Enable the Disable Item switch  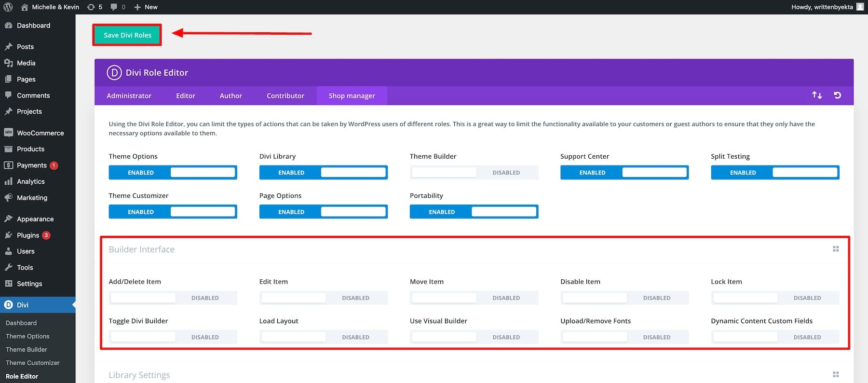[624, 298]
